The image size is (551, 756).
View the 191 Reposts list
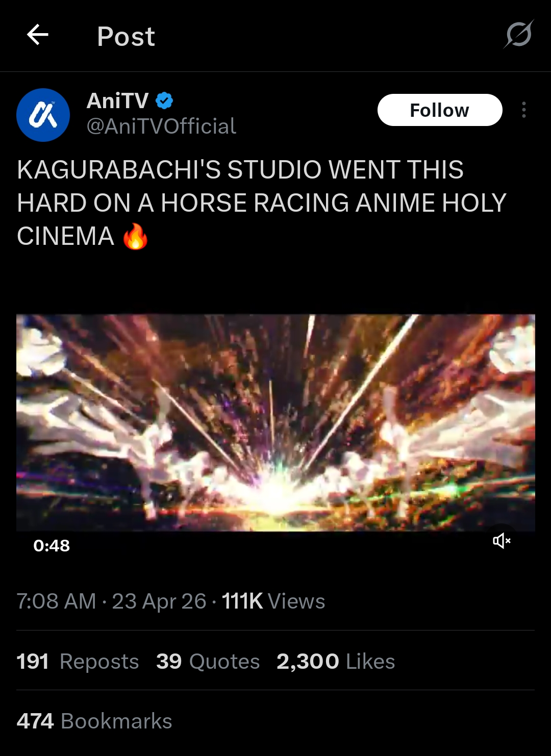tap(78, 661)
